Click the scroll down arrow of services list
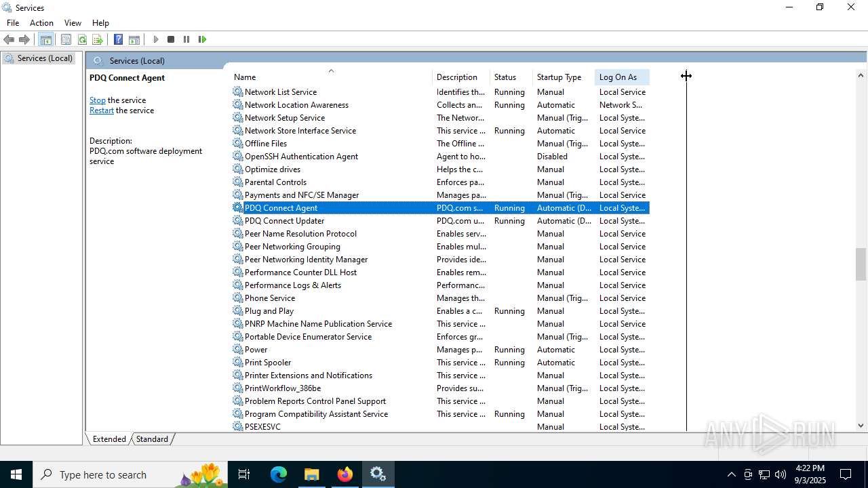This screenshot has width=868, height=488. click(861, 426)
